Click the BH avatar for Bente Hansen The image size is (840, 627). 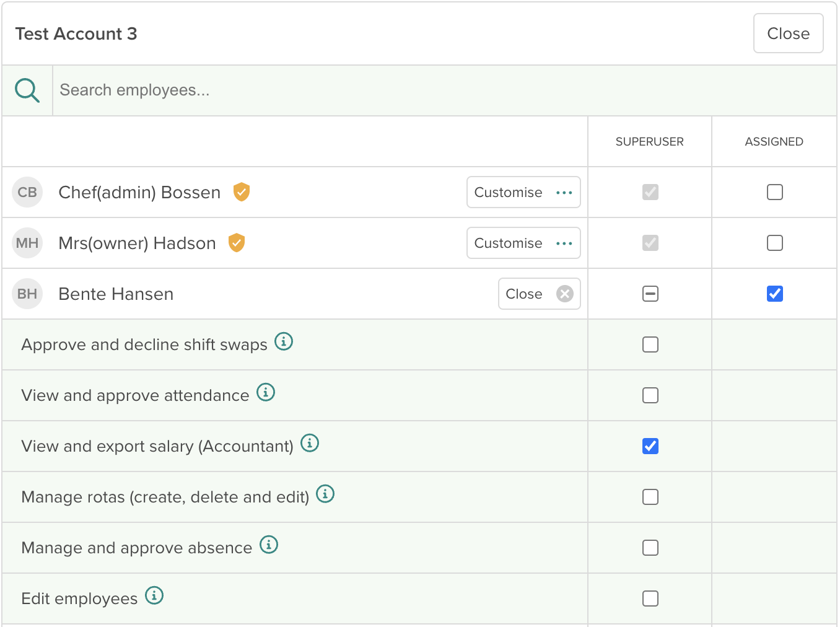[27, 294]
